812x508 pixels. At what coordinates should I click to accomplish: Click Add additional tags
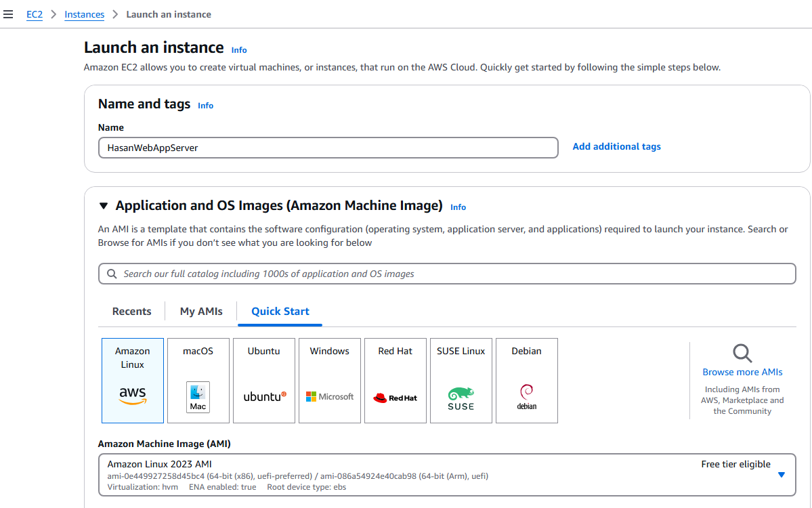point(616,146)
